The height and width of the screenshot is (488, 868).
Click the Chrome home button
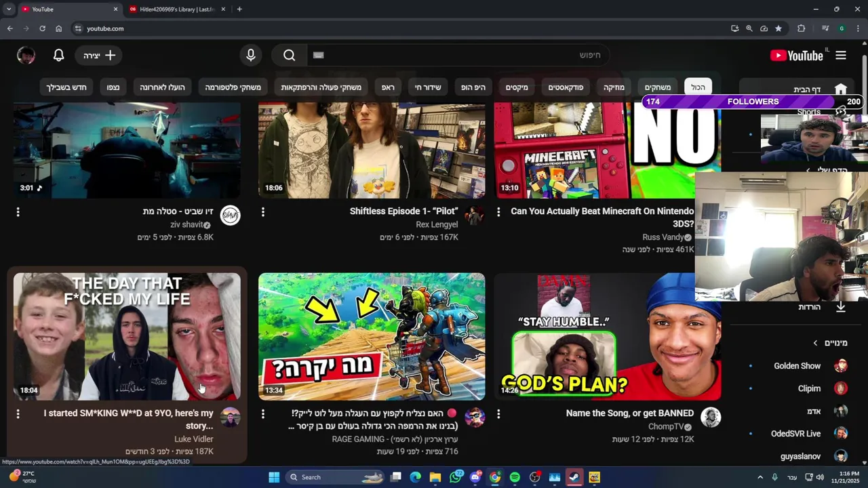pos(58,28)
